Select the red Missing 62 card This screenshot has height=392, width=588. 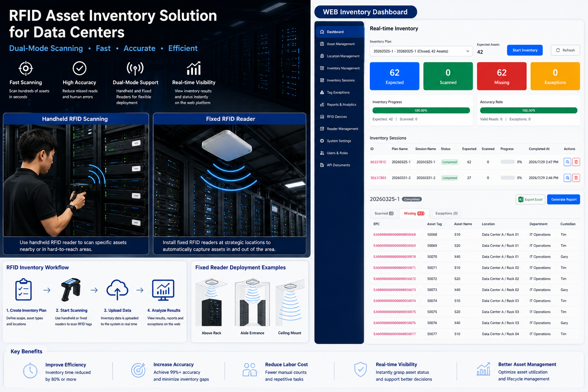pyautogui.click(x=501, y=76)
